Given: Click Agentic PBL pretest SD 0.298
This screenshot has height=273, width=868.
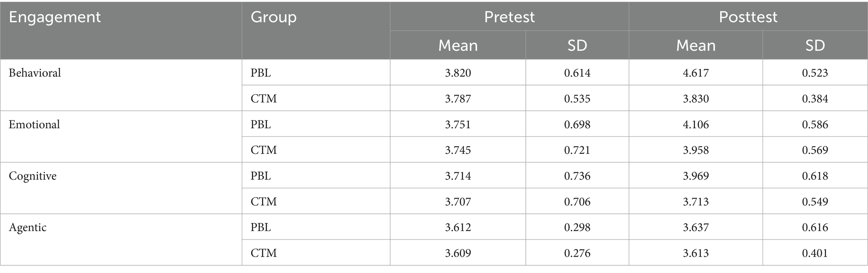Looking at the screenshot, I should 577,227.
